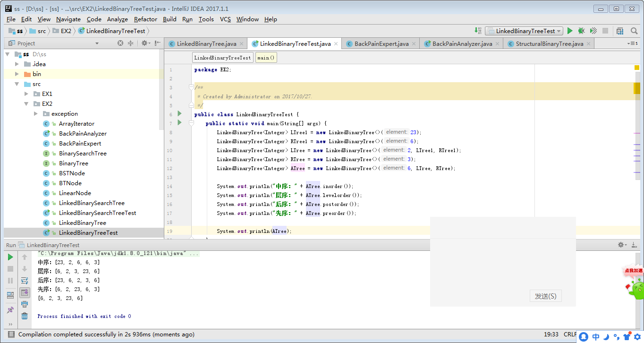Viewport: 644px width, 343px height.
Task: Toggle scroll to end in Run console
Action: (x=25, y=292)
